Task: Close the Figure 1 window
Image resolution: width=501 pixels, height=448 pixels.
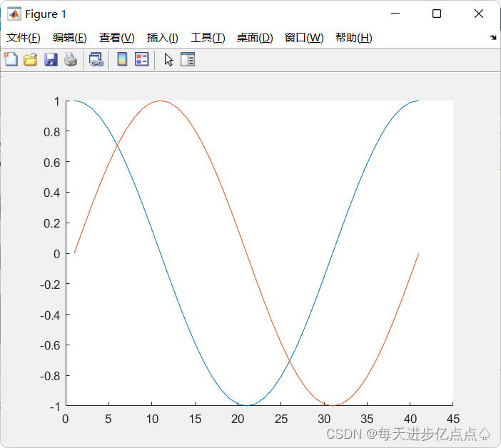Action: click(479, 14)
